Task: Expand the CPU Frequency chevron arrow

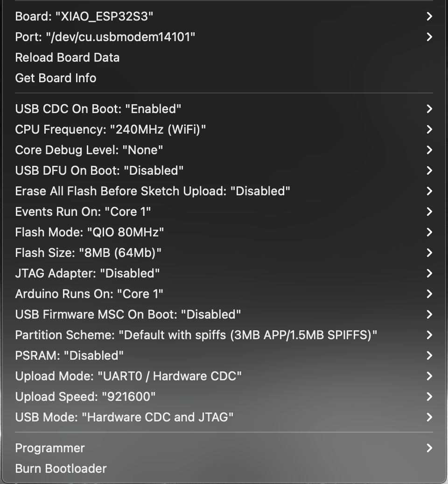Action: (429, 129)
